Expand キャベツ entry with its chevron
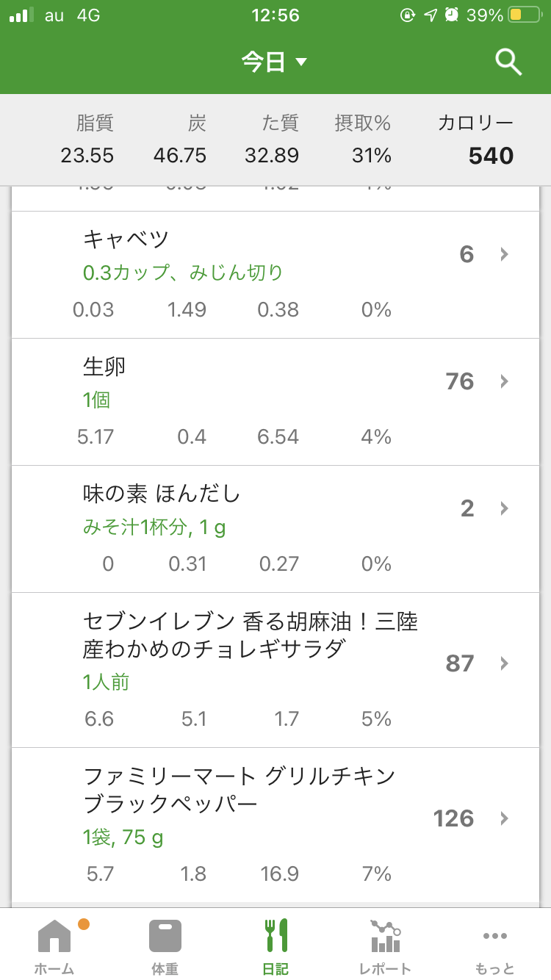Viewport: 551px width, 980px height. click(504, 254)
